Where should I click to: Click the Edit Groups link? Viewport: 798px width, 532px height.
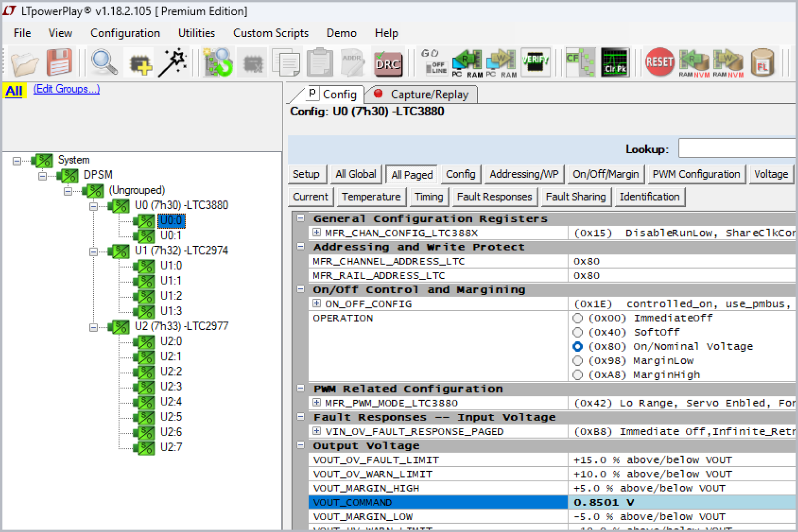coord(66,89)
